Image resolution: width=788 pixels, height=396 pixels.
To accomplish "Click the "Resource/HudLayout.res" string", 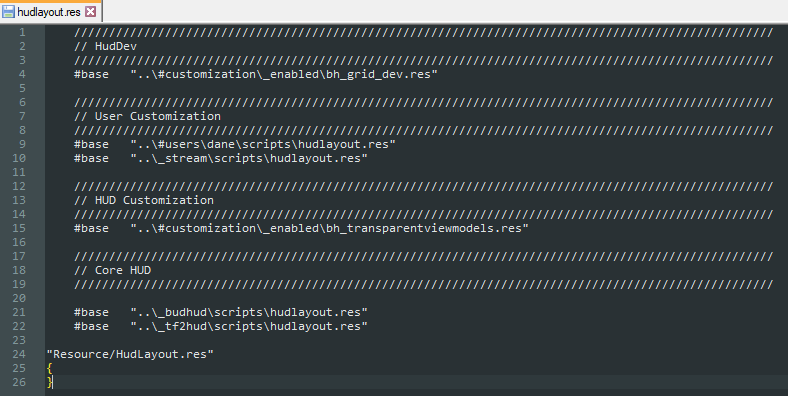I will [x=130, y=355].
